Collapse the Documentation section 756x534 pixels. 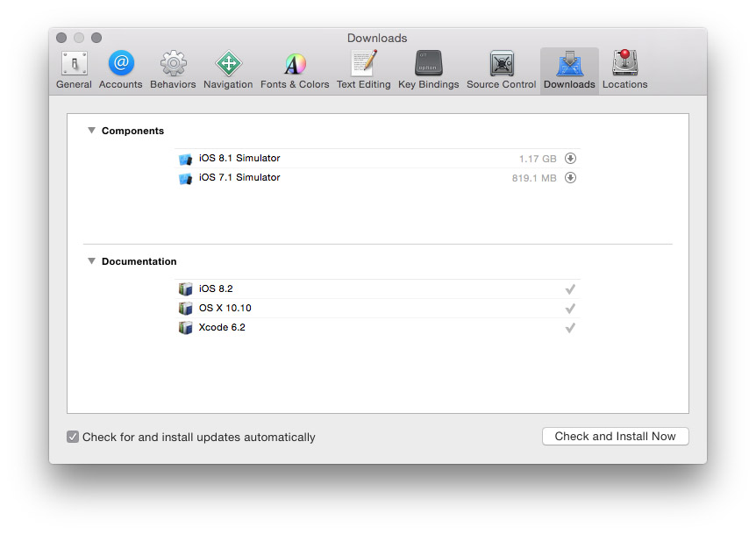tap(91, 261)
